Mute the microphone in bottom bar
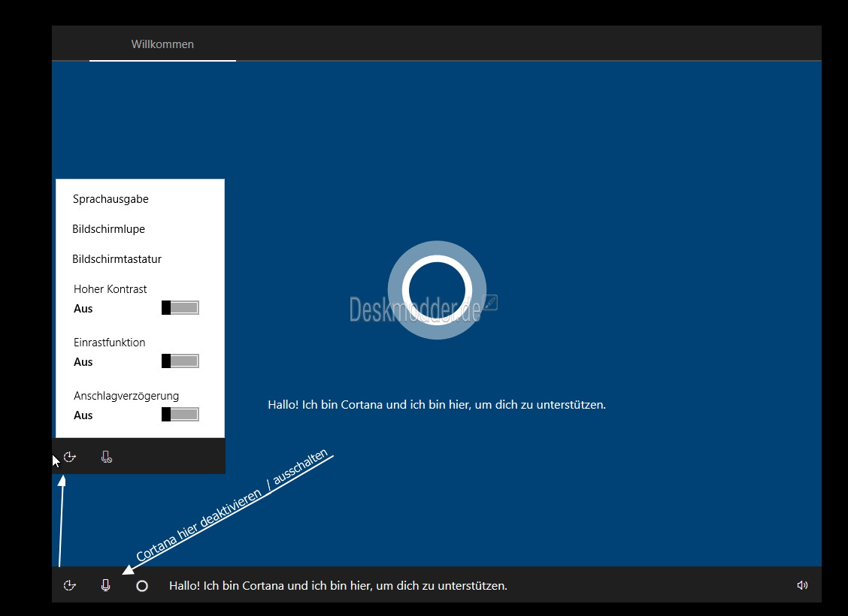 [106, 585]
